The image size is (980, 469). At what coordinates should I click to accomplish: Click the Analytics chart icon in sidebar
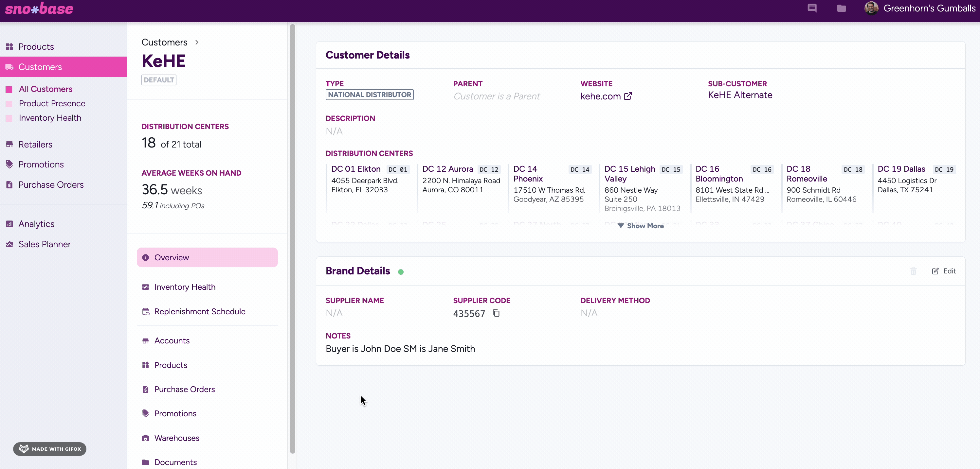pos(9,224)
